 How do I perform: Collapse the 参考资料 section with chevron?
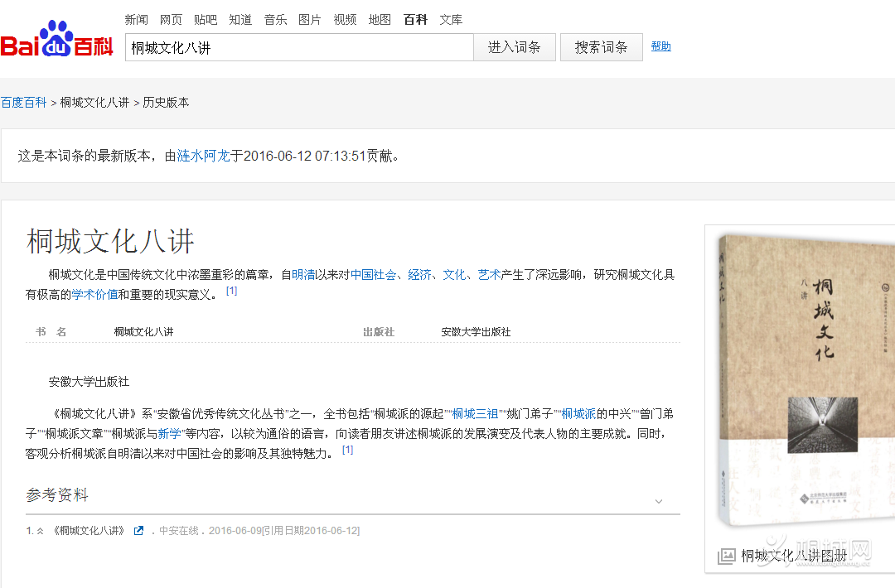pyautogui.click(x=659, y=501)
